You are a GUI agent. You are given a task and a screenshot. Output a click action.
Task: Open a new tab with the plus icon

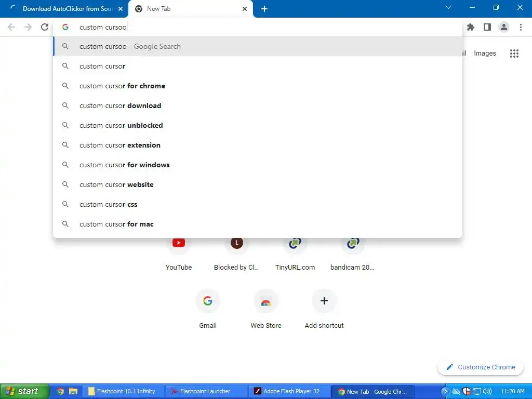click(264, 9)
